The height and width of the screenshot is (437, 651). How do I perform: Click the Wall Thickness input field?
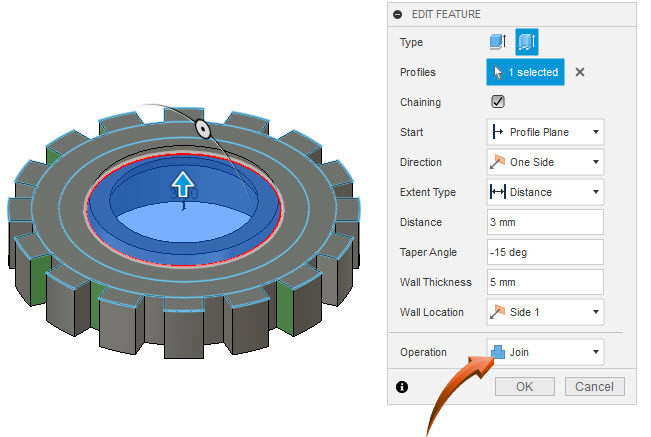pyautogui.click(x=545, y=282)
